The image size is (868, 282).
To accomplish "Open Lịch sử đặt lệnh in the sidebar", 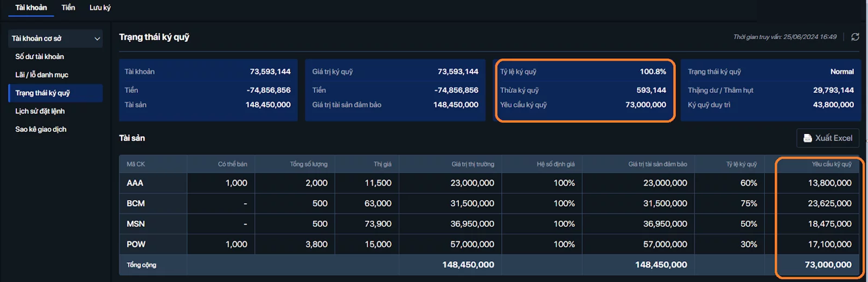I will 40,111.
